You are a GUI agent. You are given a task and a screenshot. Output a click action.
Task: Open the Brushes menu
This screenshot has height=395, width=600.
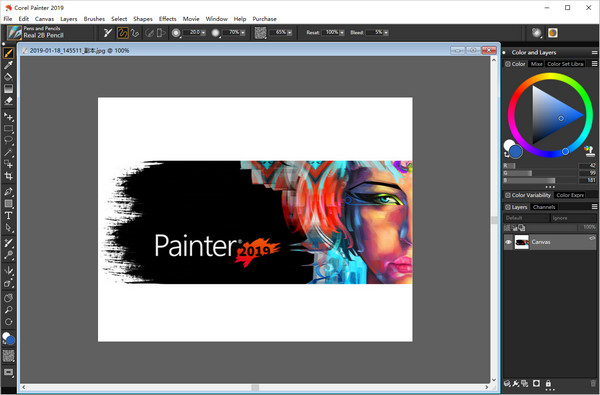(94, 19)
